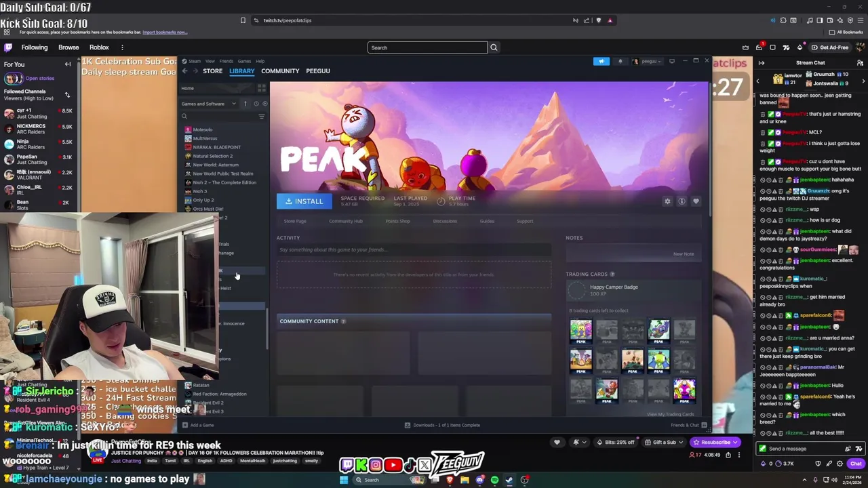Click the ready-to-play filter icon
The height and width of the screenshot is (488, 868).
[x=264, y=104]
